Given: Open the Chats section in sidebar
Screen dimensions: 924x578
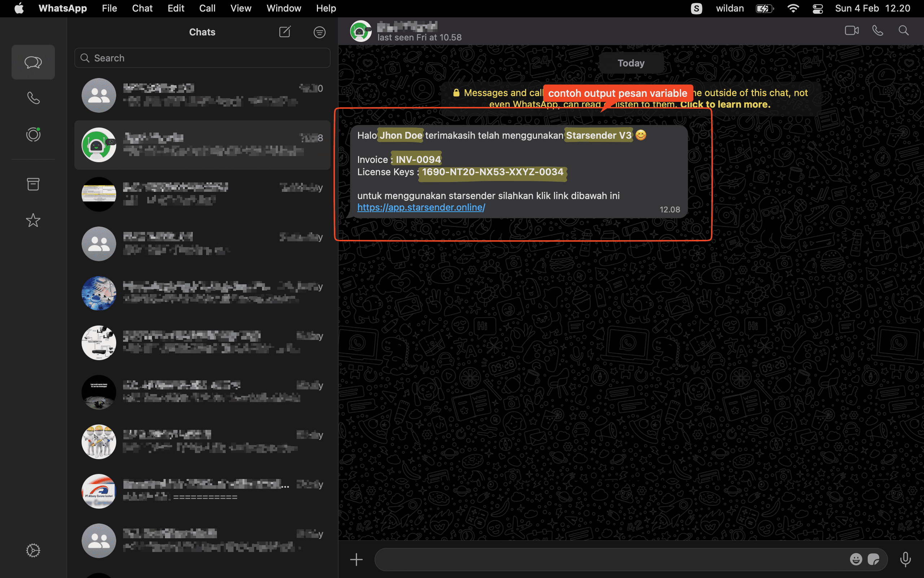Looking at the screenshot, I should [x=33, y=62].
